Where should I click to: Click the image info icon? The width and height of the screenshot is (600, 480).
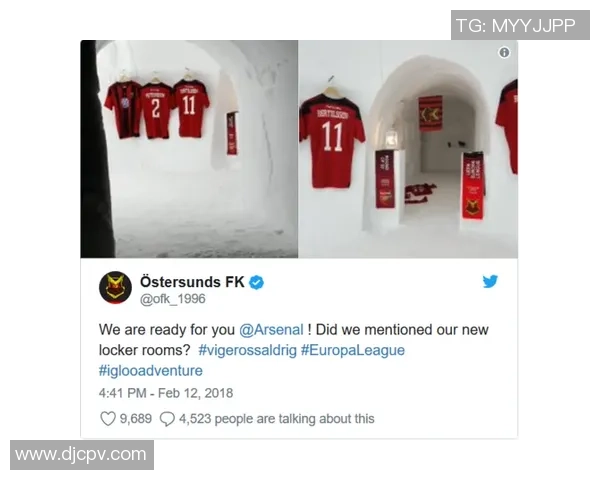tap(504, 52)
